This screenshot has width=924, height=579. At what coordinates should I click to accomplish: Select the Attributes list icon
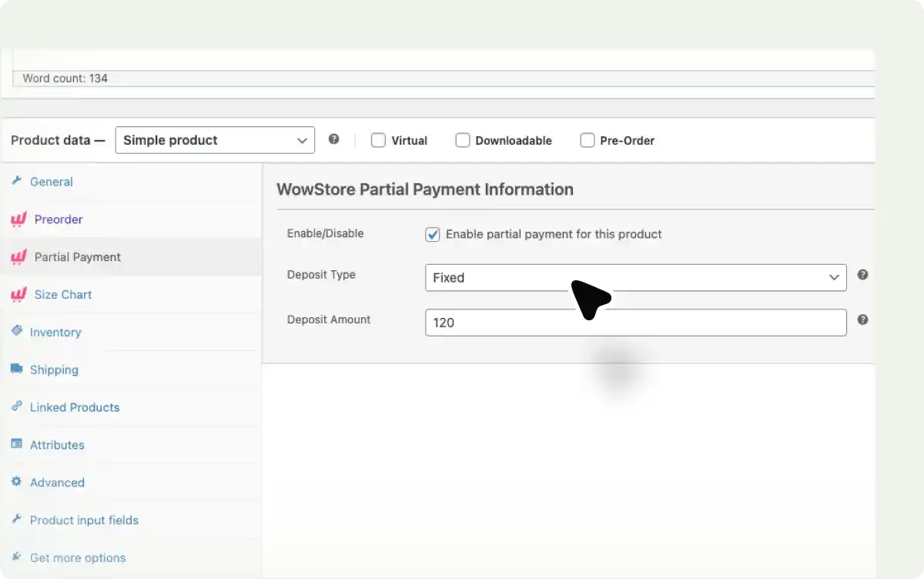point(18,445)
